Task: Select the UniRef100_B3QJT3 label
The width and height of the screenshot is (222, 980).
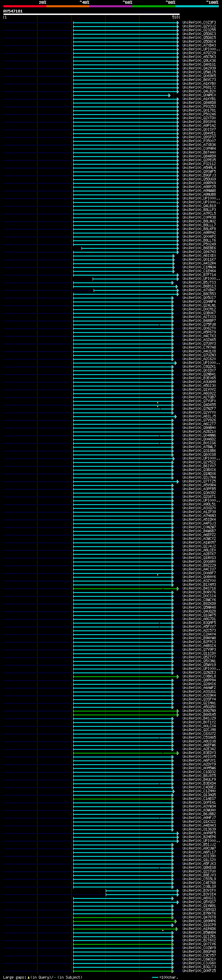Action: tap(199, 967)
